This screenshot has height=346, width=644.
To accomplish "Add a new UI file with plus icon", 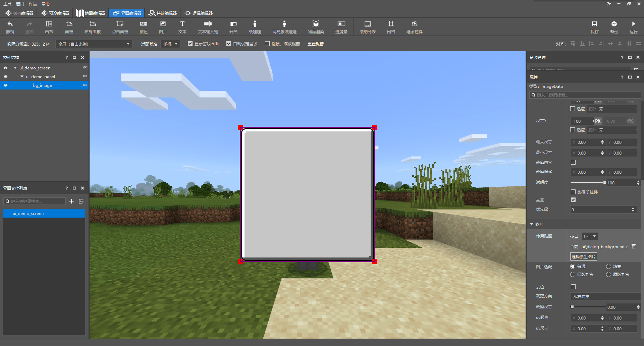I will tap(71, 201).
